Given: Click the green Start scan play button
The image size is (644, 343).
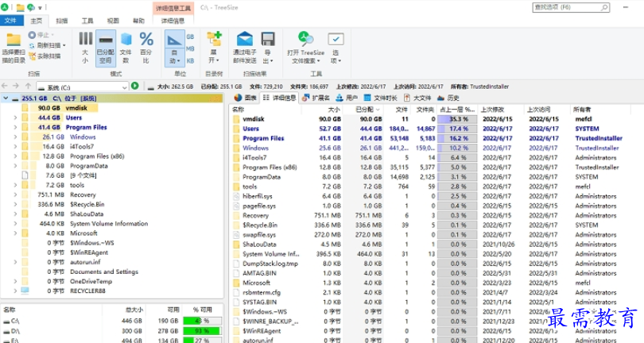Looking at the screenshot, I should coord(134,86).
